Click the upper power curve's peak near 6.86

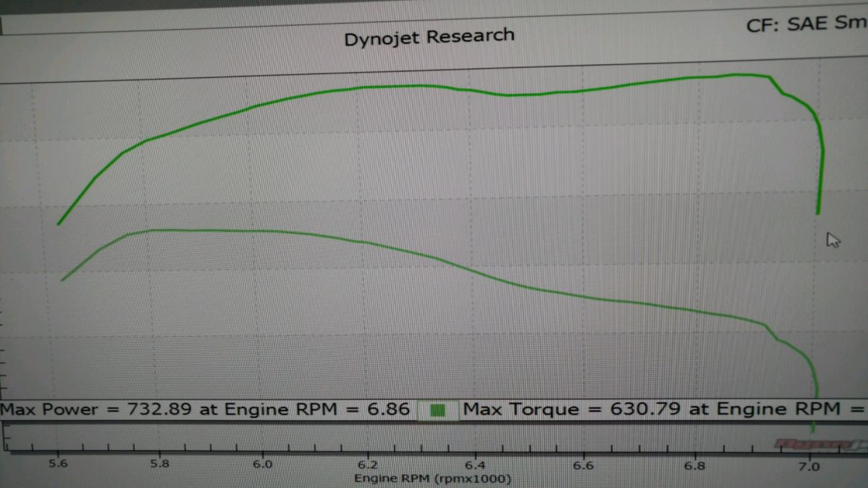[738, 74]
